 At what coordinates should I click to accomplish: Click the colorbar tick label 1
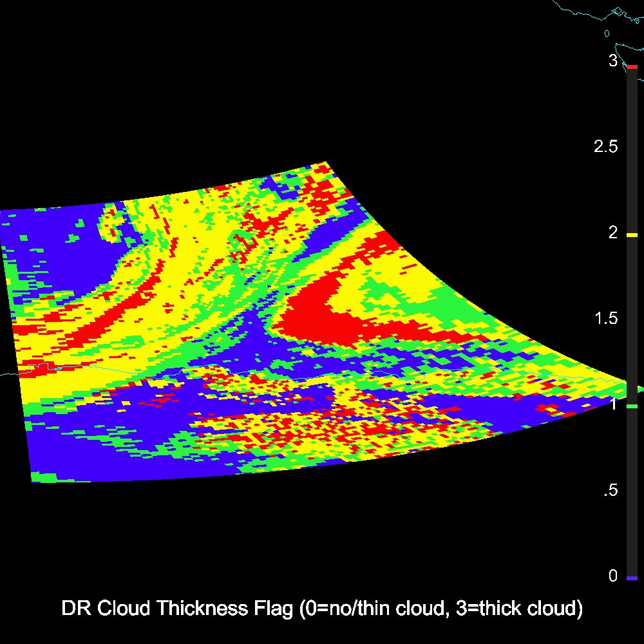tap(613, 404)
